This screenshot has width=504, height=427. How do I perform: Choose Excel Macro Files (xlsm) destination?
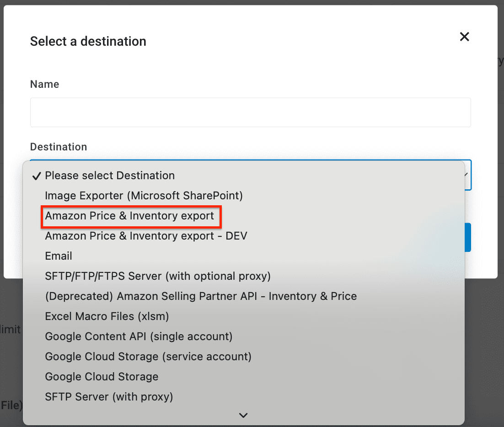click(107, 316)
